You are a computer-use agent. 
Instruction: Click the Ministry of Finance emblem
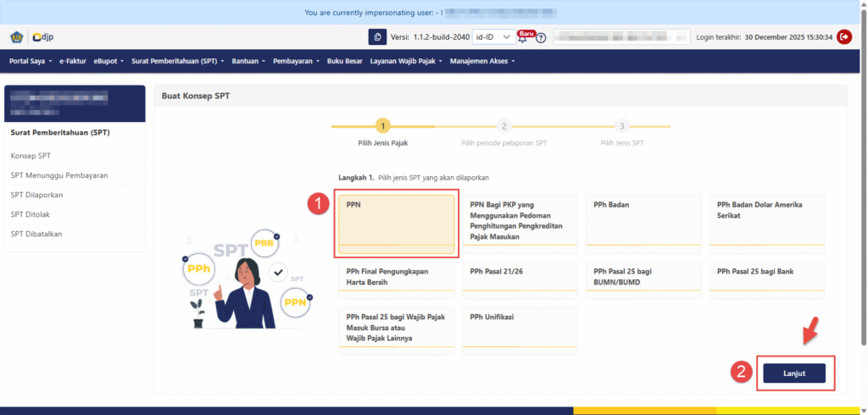[x=17, y=37]
